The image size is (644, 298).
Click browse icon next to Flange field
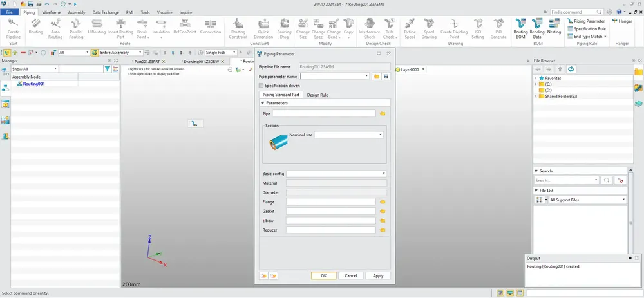383,202
